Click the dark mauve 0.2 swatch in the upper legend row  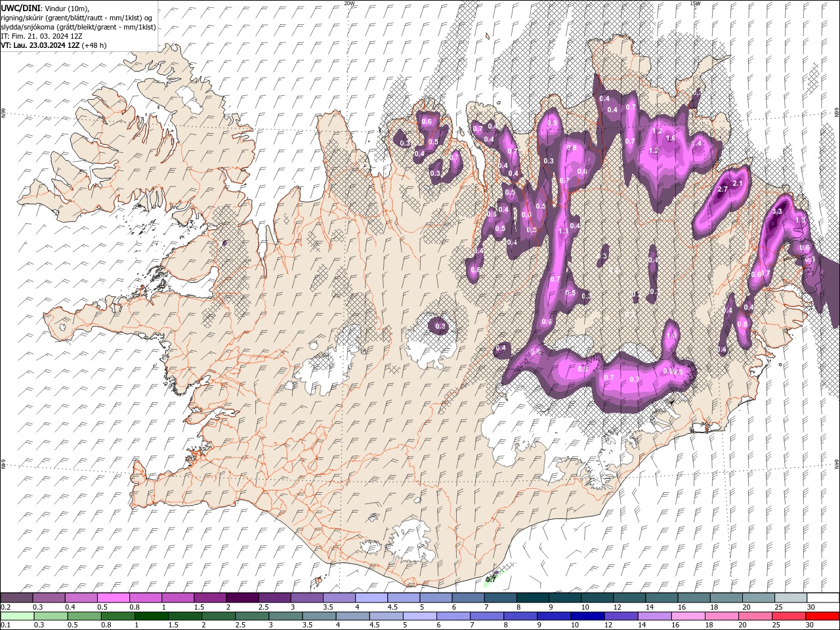coord(16,597)
